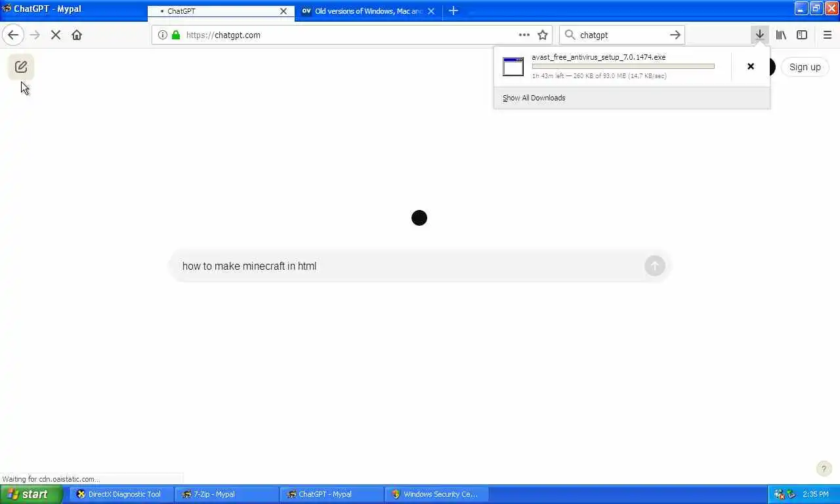Close the Old versions of Windows tab

431,11
